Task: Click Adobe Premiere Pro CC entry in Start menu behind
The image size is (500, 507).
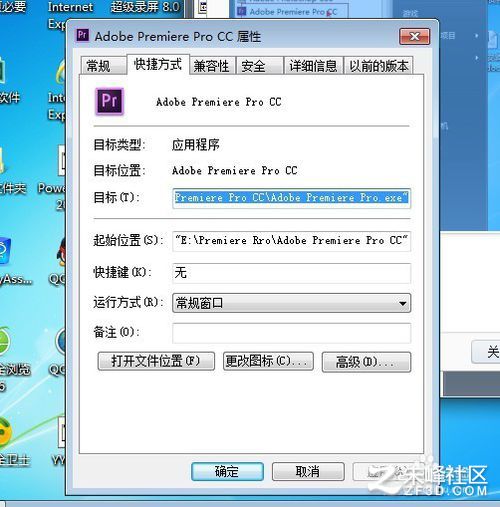Action: point(293,12)
